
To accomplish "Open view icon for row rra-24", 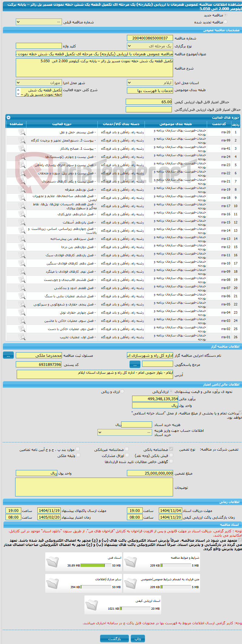I will tap(22, 157).
